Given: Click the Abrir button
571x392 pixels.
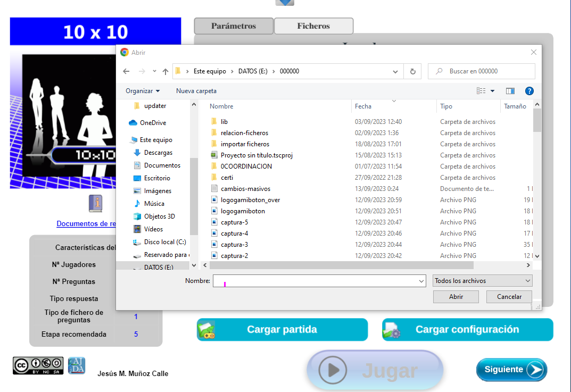Looking at the screenshot, I should (456, 297).
